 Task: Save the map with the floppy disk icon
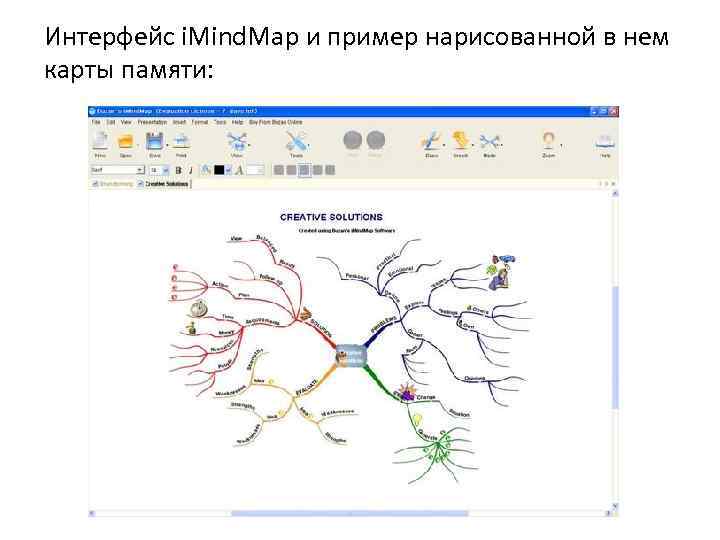pyautogui.click(x=155, y=141)
